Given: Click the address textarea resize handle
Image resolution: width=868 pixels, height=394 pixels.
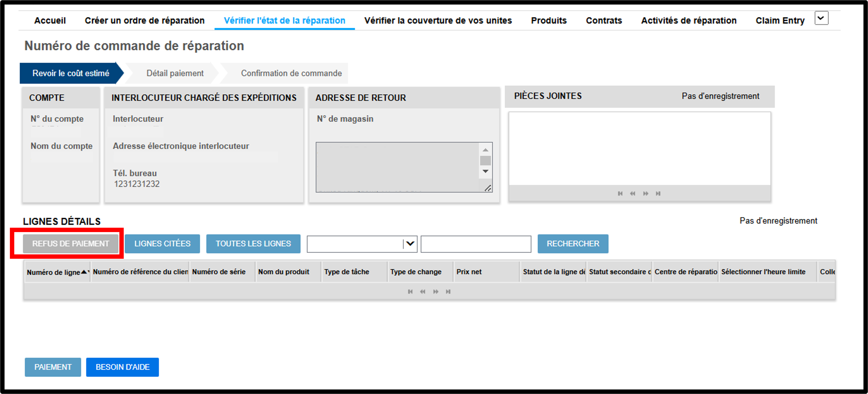Looking at the screenshot, I should [x=488, y=188].
